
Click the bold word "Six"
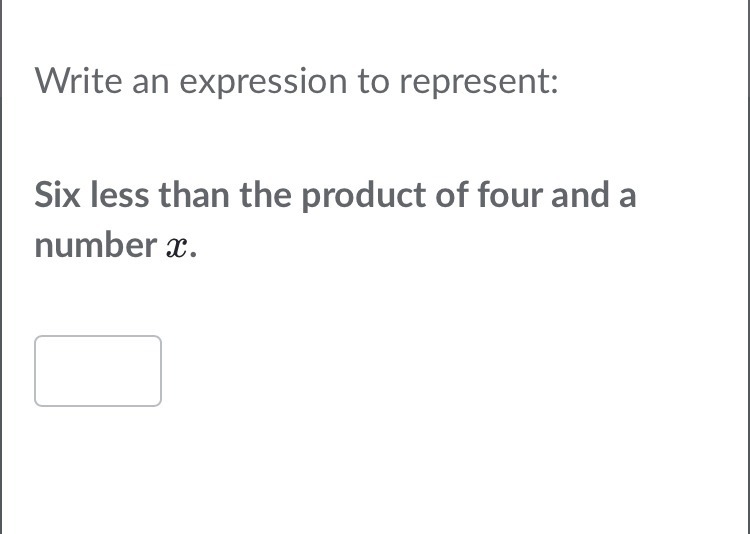(57, 195)
